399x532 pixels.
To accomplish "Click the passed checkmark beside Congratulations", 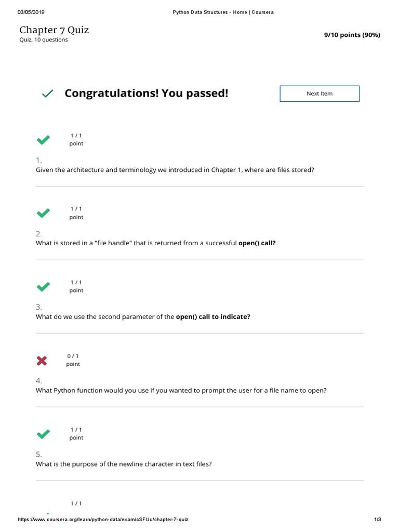I will [x=47, y=94].
